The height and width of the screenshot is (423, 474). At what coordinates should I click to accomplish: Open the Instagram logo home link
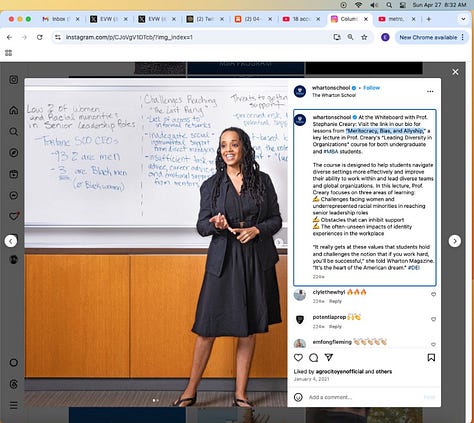point(14,80)
